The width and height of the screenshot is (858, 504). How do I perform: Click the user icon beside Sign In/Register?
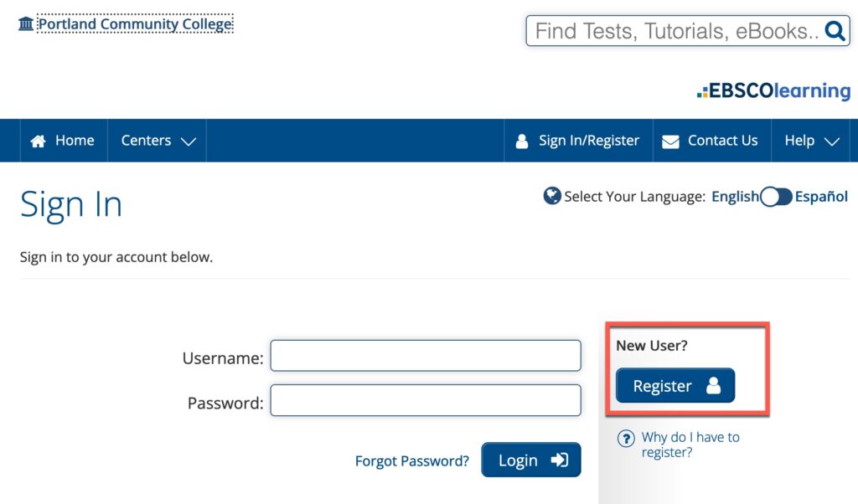coord(522,141)
